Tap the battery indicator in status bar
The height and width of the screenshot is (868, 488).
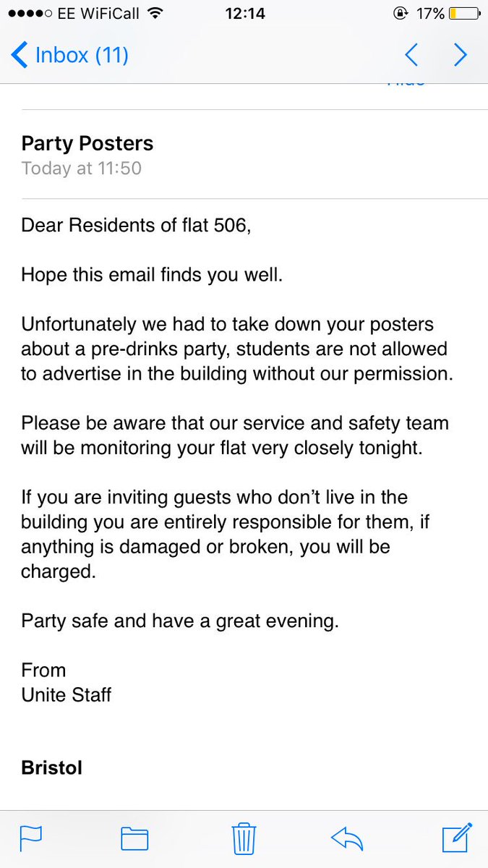pyautogui.click(x=463, y=13)
